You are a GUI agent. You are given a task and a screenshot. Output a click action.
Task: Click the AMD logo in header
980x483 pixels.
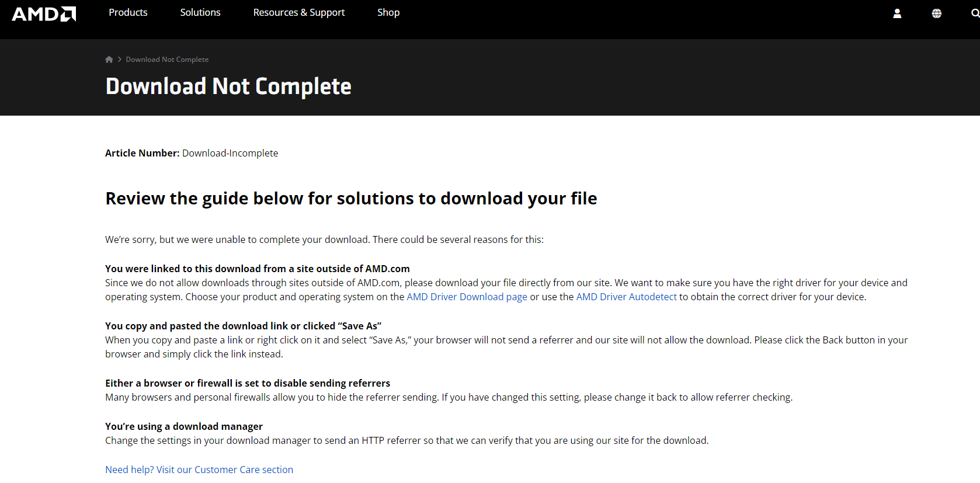click(44, 14)
